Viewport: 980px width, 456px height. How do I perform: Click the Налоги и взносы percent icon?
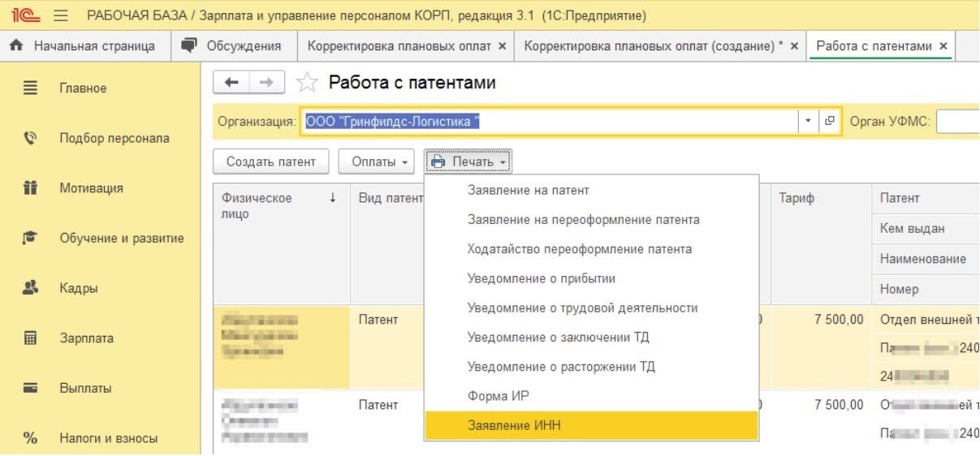tap(30, 438)
